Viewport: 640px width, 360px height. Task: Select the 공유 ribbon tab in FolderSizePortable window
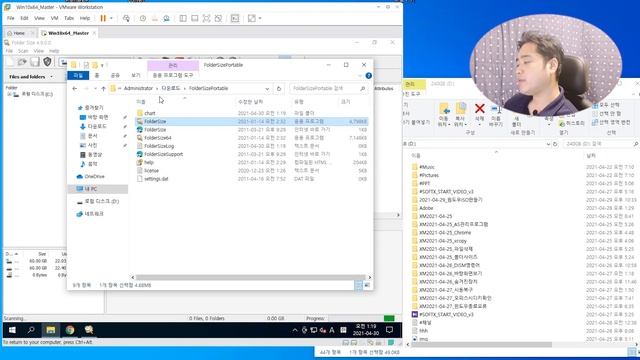tap(115, 76)
